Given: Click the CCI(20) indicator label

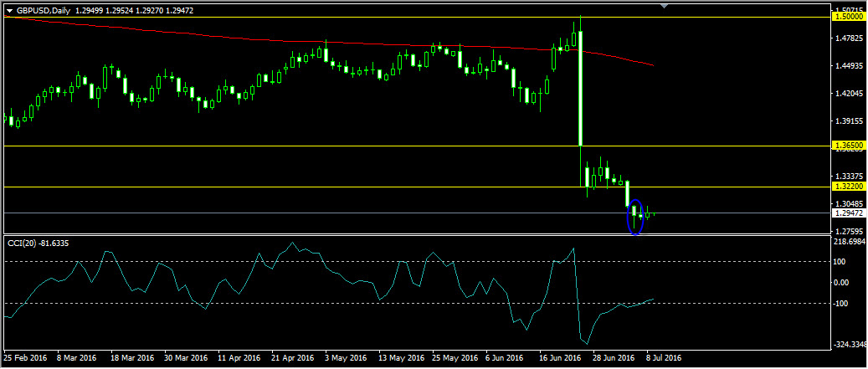Looking at the screenshot, I should [42, 243].
